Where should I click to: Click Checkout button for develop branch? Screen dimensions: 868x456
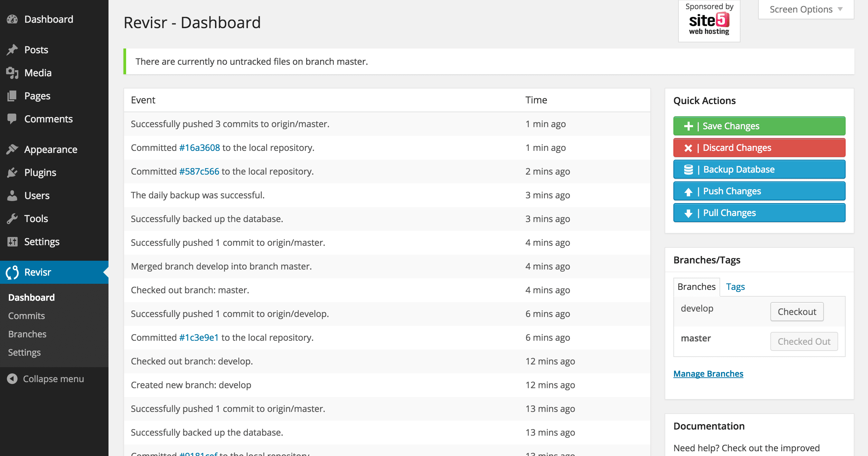[x=797, y=312]
